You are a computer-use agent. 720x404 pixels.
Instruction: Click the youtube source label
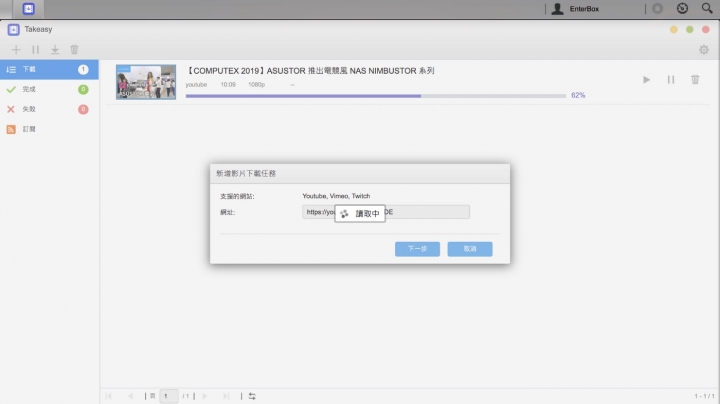[196, 84]
